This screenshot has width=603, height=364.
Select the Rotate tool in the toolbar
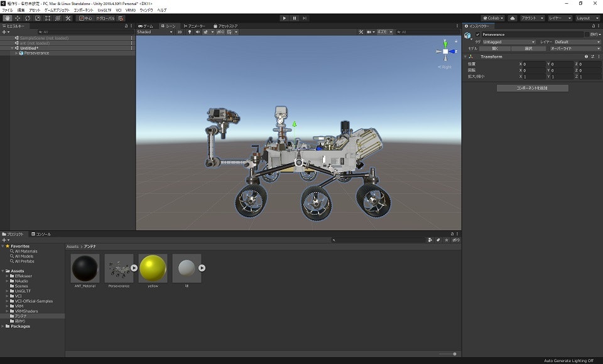27,18
